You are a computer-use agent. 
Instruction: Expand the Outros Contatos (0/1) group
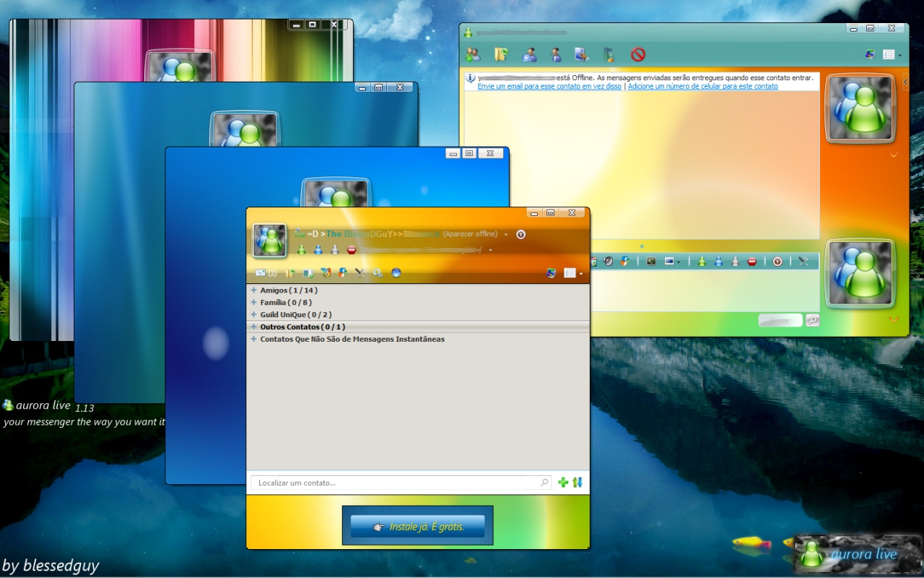(x=254, y=327)
